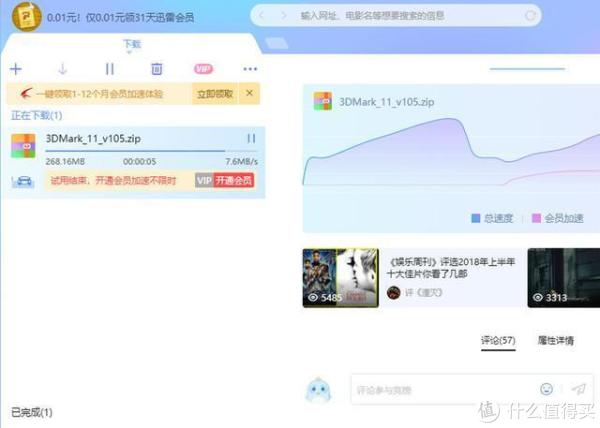Expand the 下载 dropdown at top
The image size is (600, 428).
coord(132,46)
